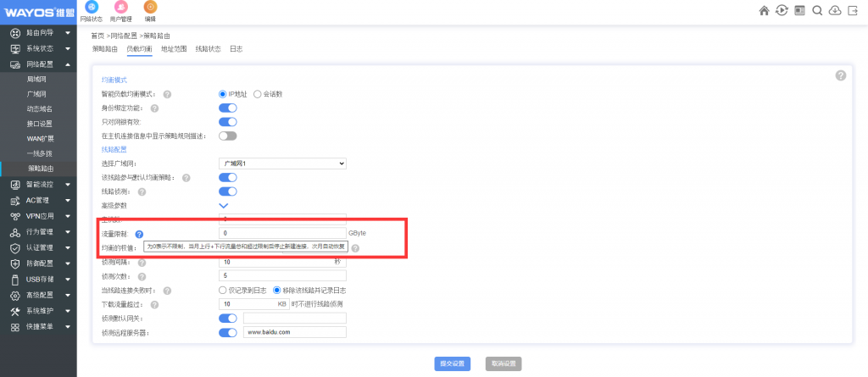
Task: Open the 选择广域网 dropdown
Action: tap(281, 163)
